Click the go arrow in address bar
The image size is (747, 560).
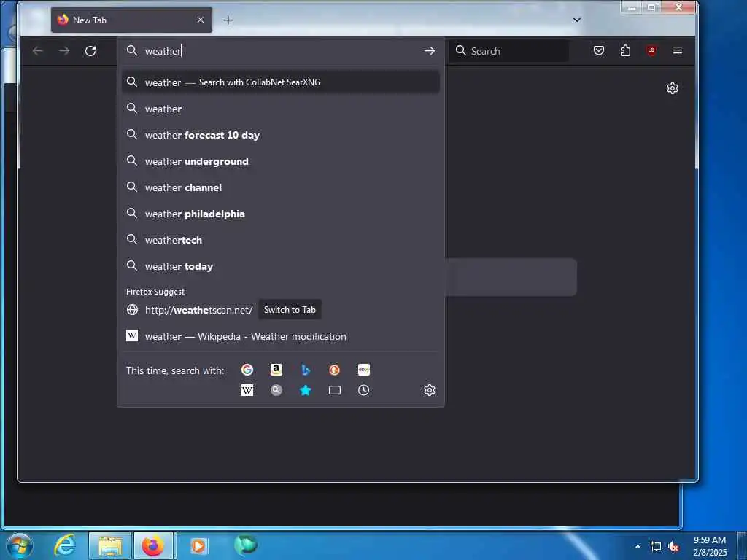pyautogui.click(x=429, y=51)
